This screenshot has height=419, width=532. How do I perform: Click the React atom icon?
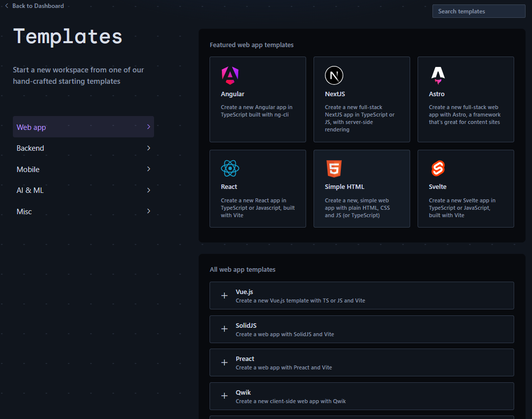tap(230, 169)
